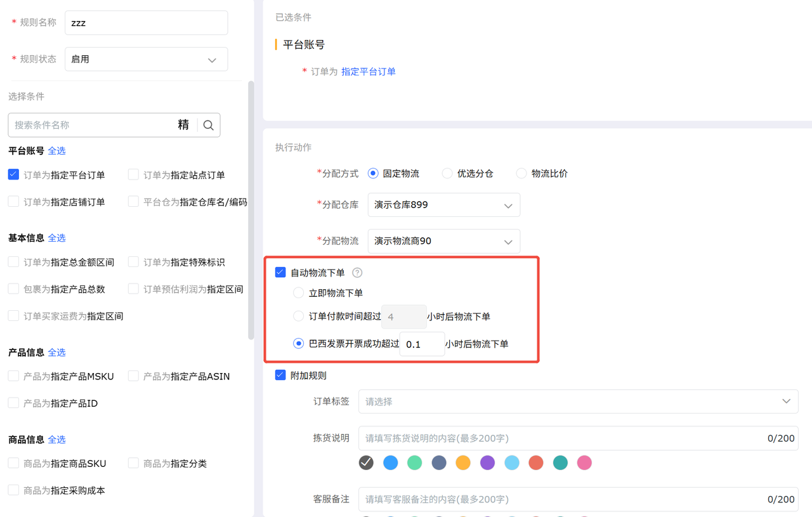Check 订单为指定总金额区间 checkbox

click(x=13, y=262)
